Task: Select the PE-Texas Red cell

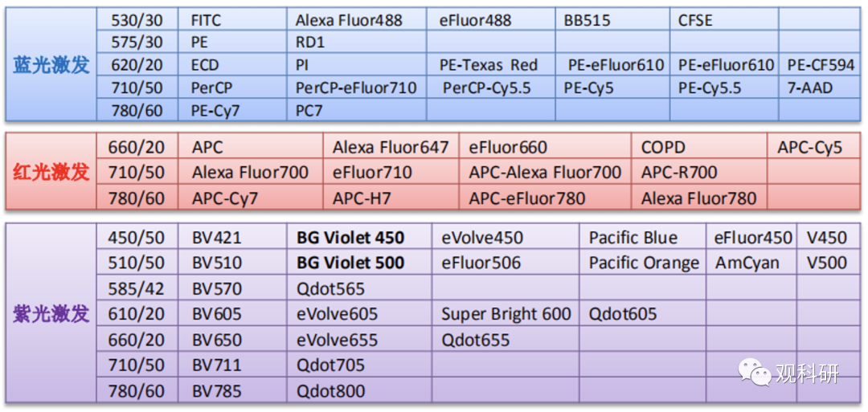Action: tap(489, 65)
